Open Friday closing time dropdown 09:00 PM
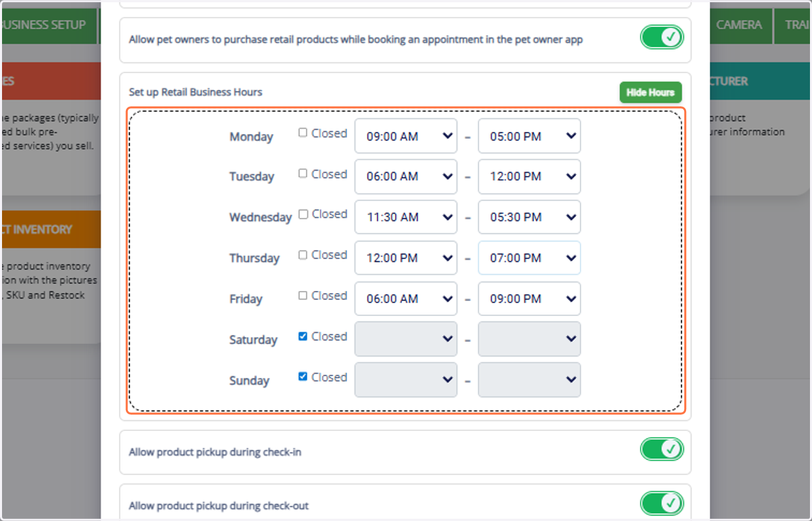The height and width of the screenshot is (521, 812). point(529,298)
